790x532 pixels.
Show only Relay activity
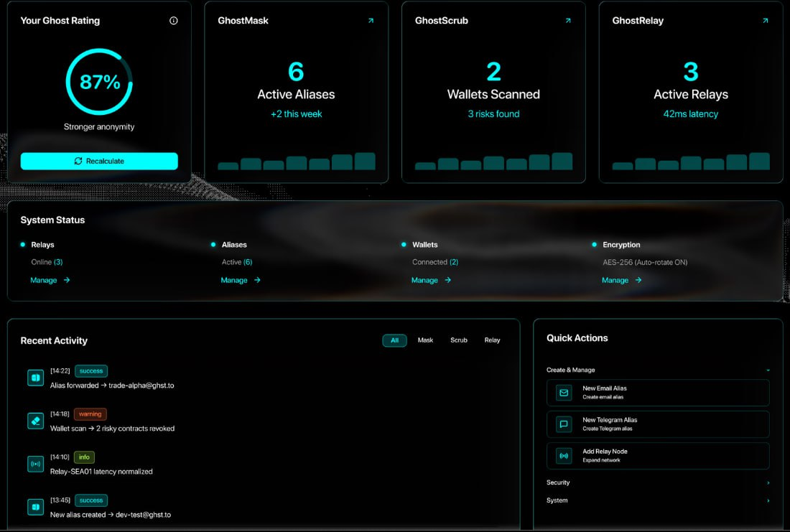pyautogui.click(x=492, y=340)
